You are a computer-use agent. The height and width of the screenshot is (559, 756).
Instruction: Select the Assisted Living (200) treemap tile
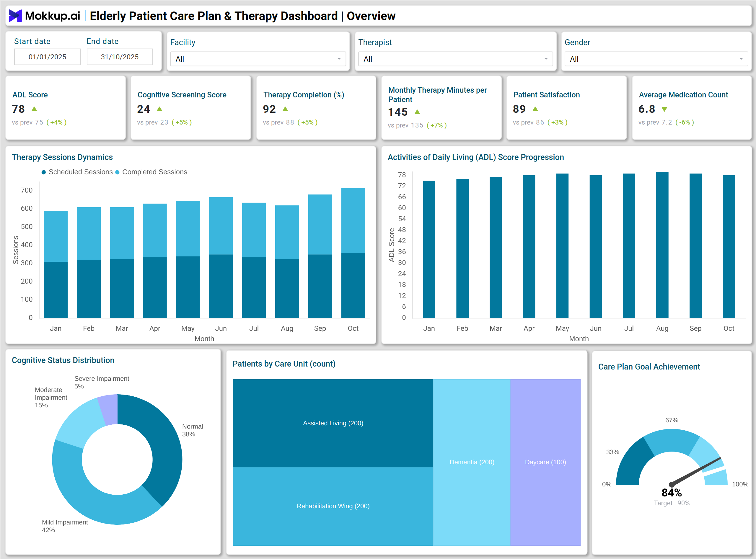333,423
